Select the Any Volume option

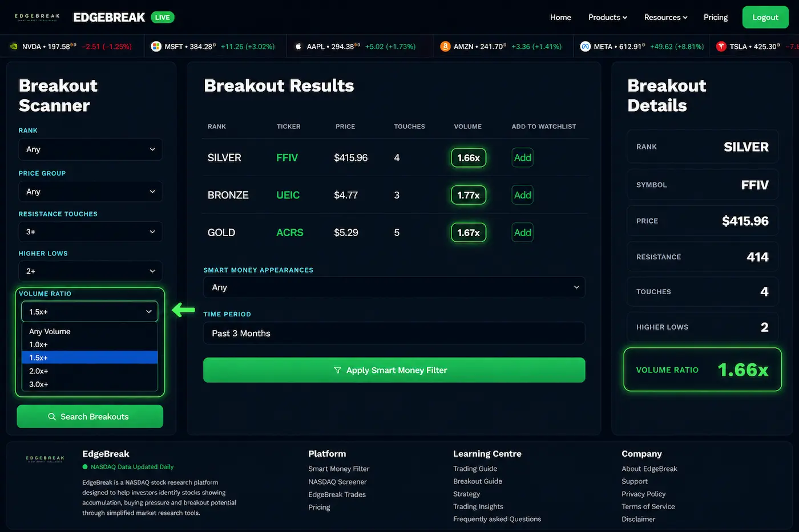click(x=90, y=331)
